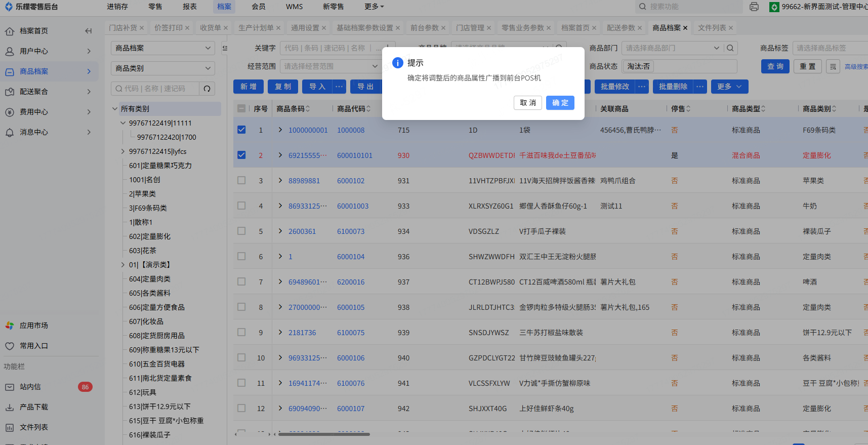Open 站内信 inbox in sidebar

(30, 387)
